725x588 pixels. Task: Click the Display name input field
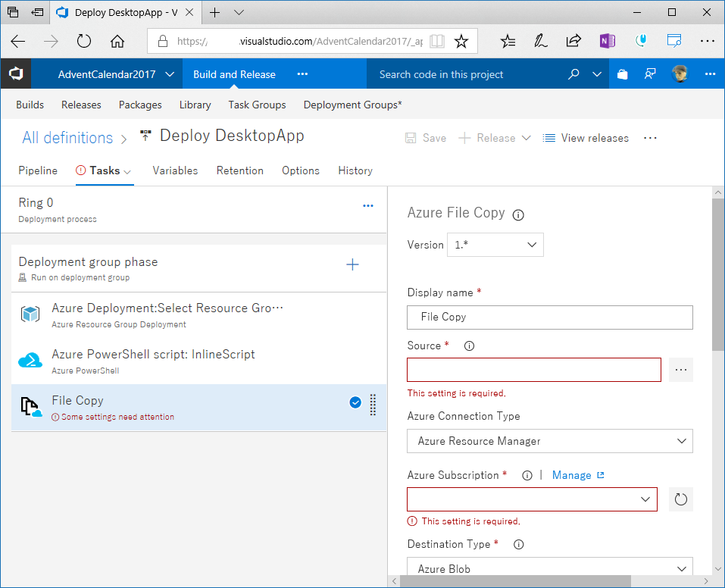[550, 317]
